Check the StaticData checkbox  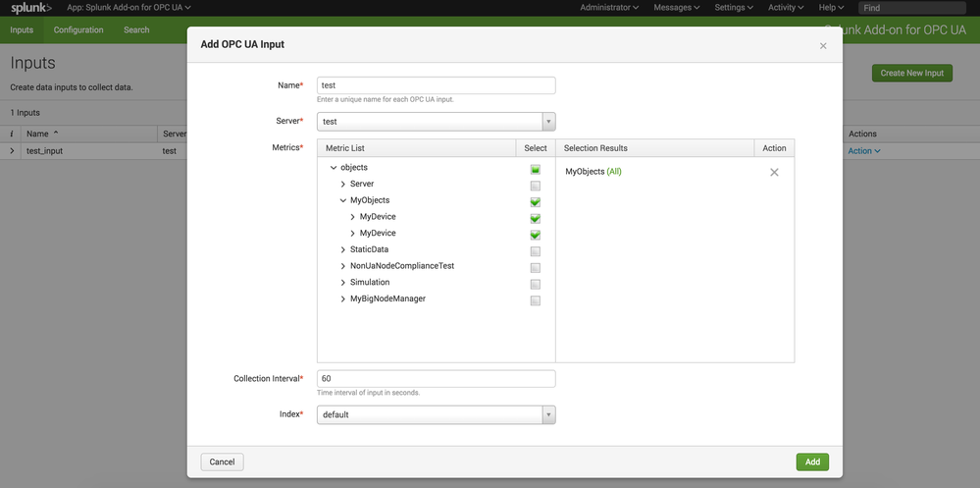click(535, 251)
